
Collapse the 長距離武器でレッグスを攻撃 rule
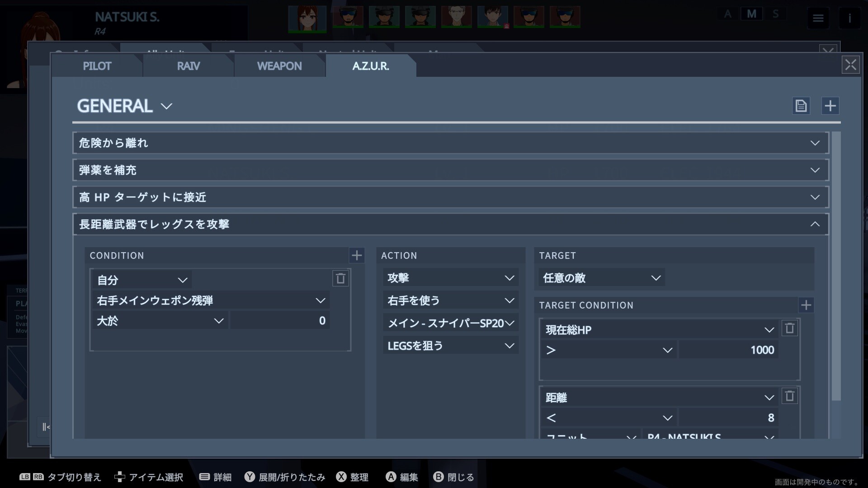point(815,224)
